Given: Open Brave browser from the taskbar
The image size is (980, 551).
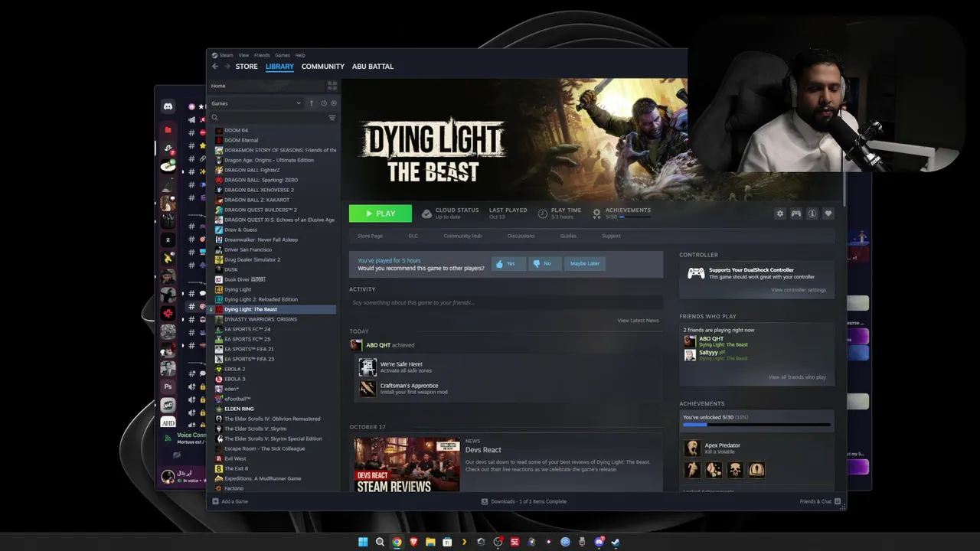Looking at the screenshot, I should [x=413, y=542].
